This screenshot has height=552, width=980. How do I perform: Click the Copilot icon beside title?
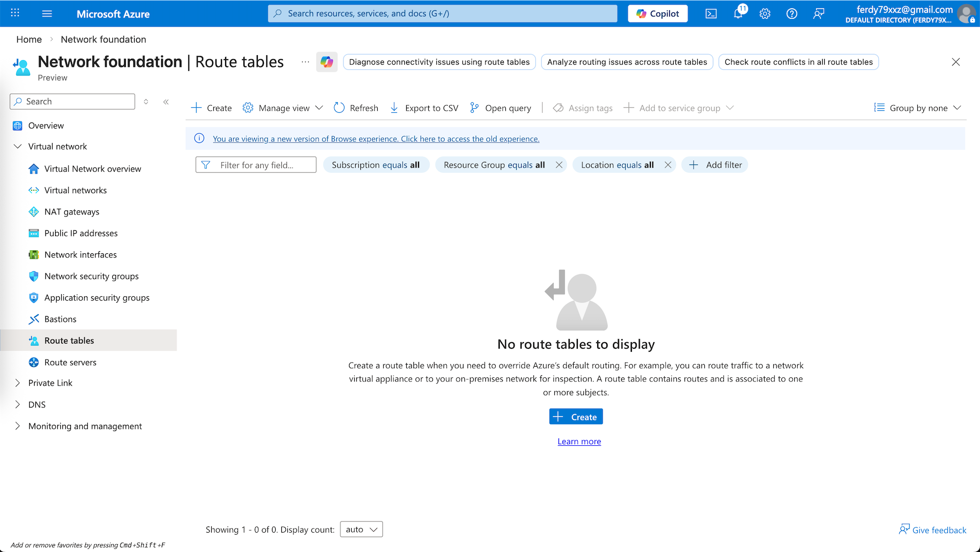coord(327,62)
